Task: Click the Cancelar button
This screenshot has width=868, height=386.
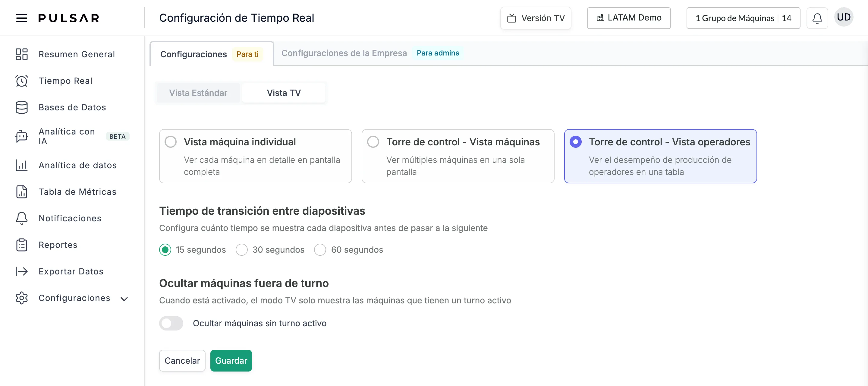Action: click(182, 360)
